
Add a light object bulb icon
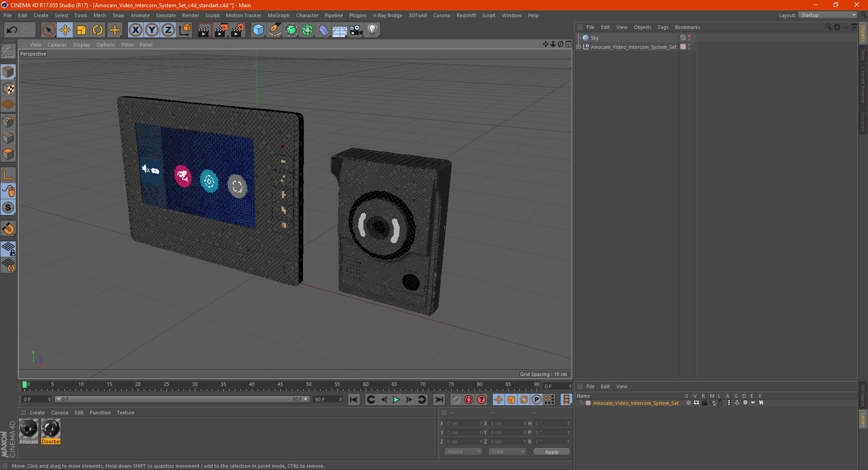(372, 30)
